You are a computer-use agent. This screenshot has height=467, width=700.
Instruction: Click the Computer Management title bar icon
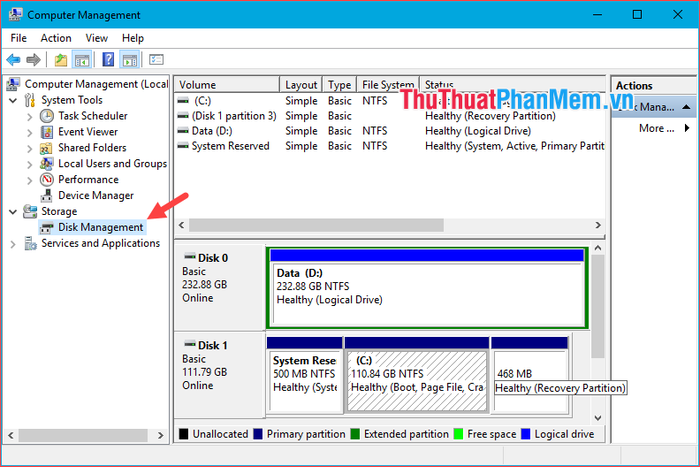tap(16, 14)
